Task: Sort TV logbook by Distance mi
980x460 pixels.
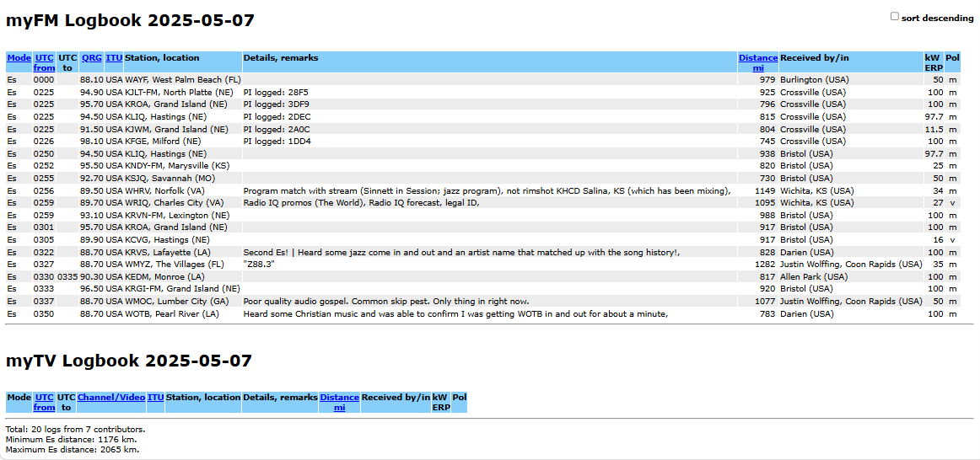Action: (339, 402)
